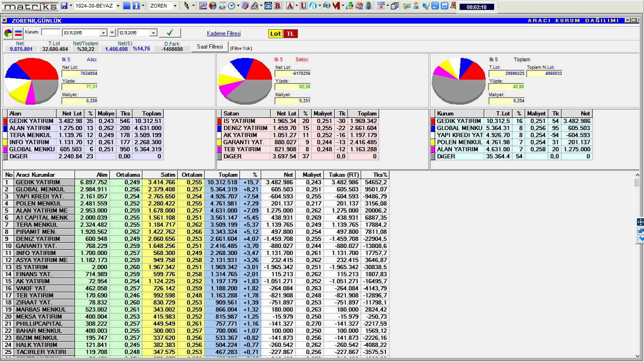Switch display to TL mode
Image resolution: width=644 pixels, height=362 pixels.
tap(290, 33)
